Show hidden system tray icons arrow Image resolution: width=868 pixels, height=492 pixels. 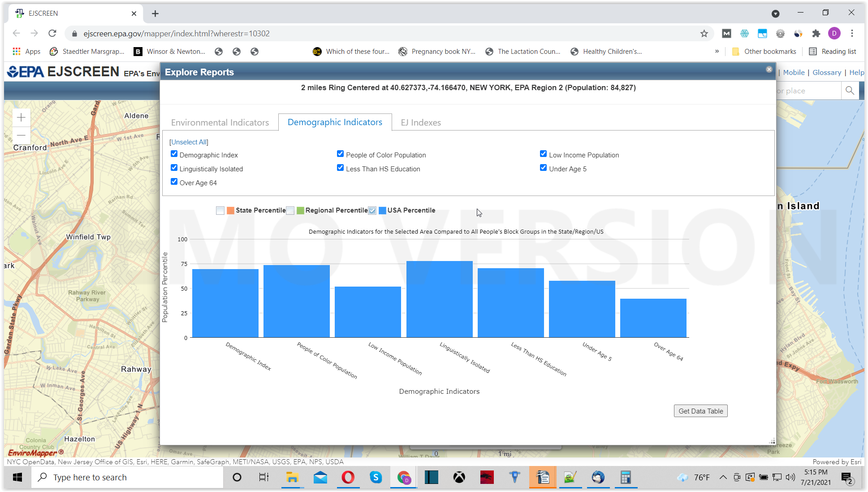tap(723, 477)
